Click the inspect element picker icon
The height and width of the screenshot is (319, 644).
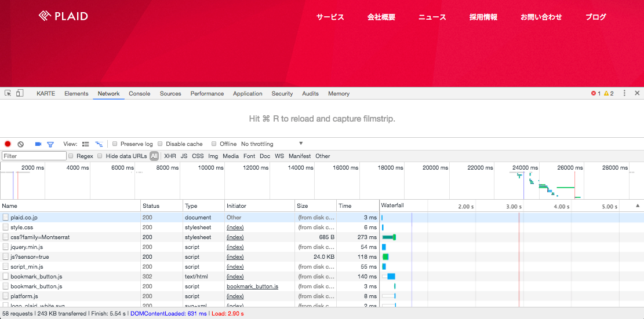tap(8, 93)
